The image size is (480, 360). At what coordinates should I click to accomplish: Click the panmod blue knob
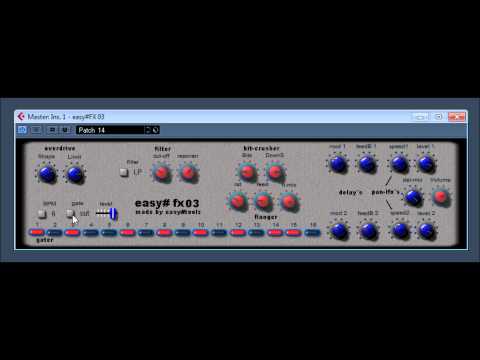(413, 197)
